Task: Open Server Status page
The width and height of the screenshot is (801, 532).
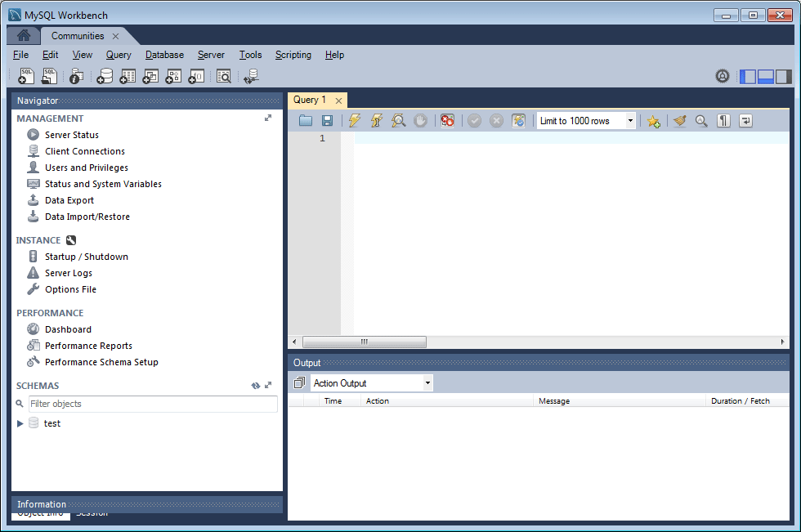Action: pyautogui.click(x=72, y=135)
